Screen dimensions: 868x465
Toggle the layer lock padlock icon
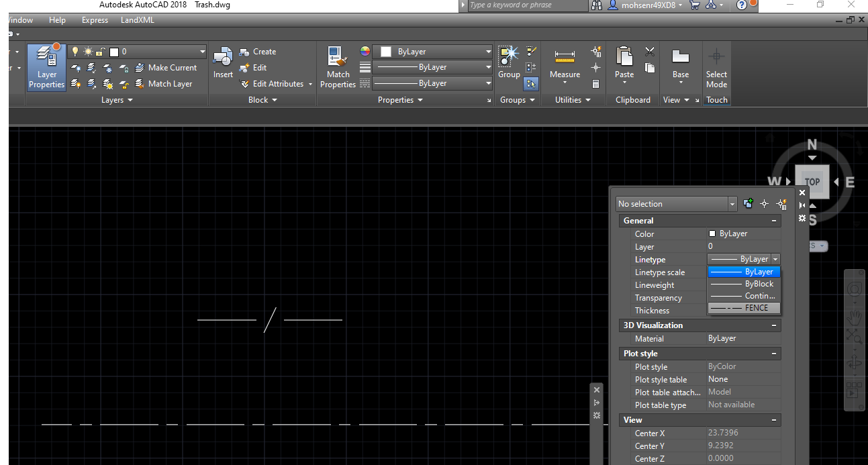click(x=102, y=51)
